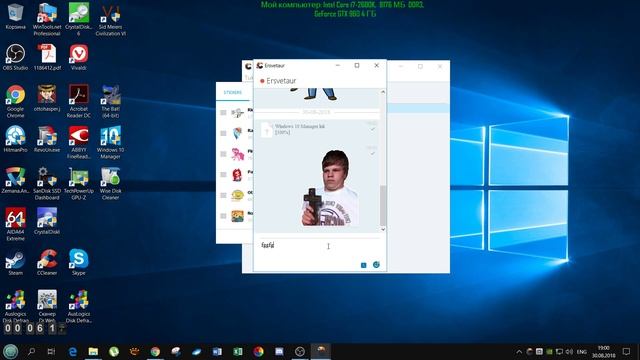Launch HitmanPro desktop shortcut
Viewport: 640px width, 360px height.
pos(16,139)
